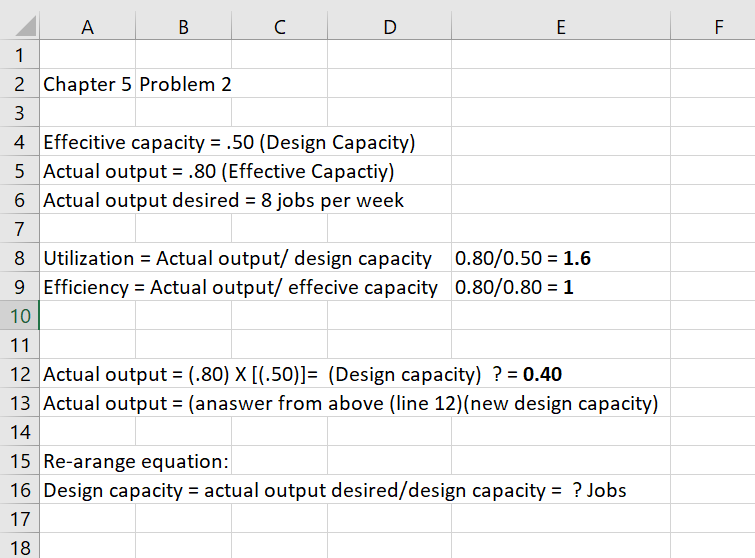Select column D header
The height and width of the screenshot is (558, 755).
tap(390, 27)
